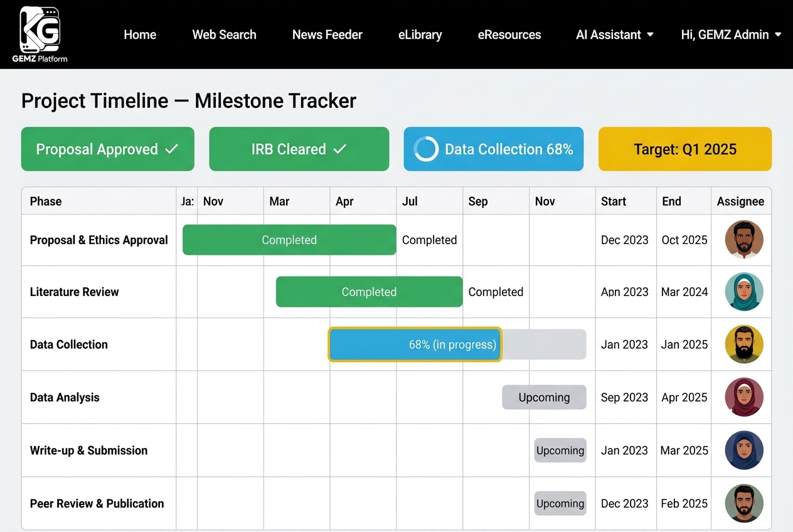Click the circular progress ring icon

click(426, 149)
